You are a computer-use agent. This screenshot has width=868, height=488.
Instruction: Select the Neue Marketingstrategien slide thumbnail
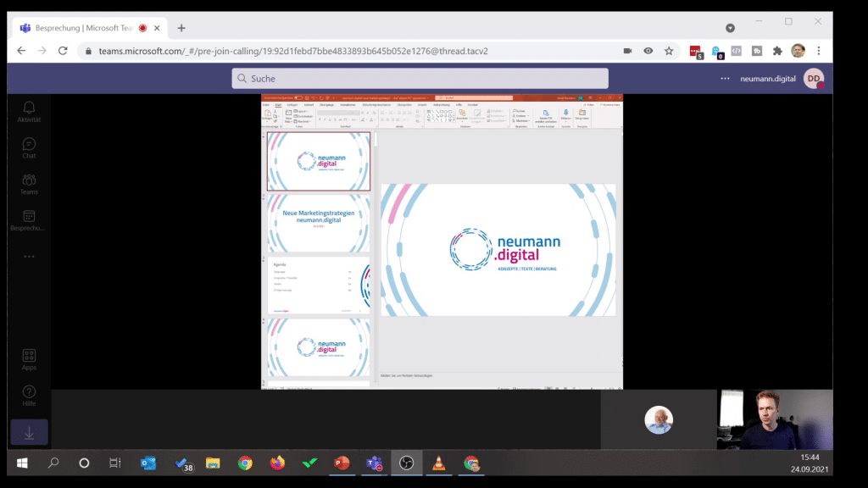click(x=319, y=223)
